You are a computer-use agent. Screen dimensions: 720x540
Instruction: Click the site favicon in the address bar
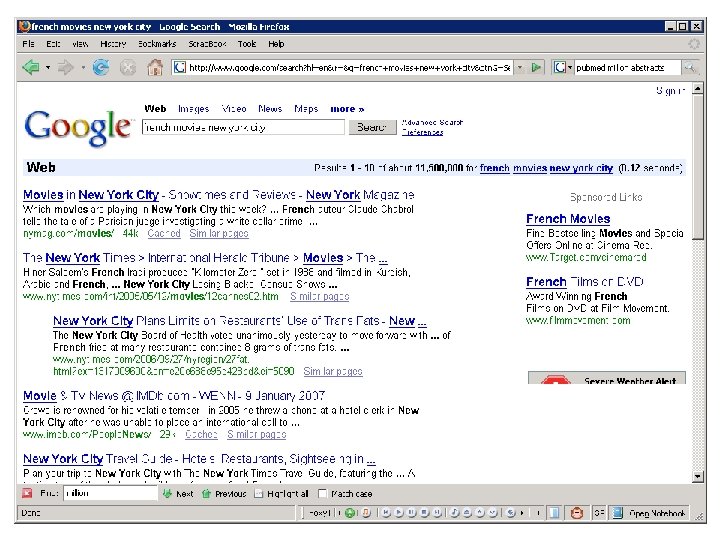coord(180,68)
